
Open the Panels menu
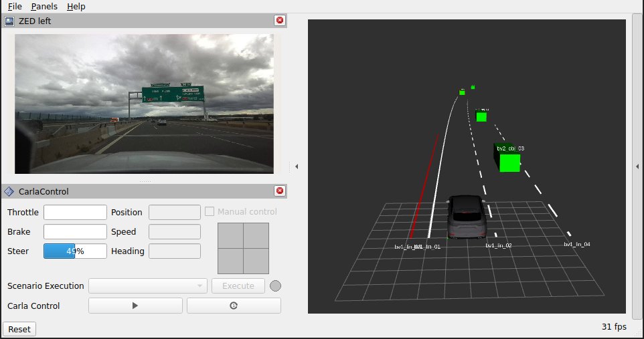click(x=44, y=7)
